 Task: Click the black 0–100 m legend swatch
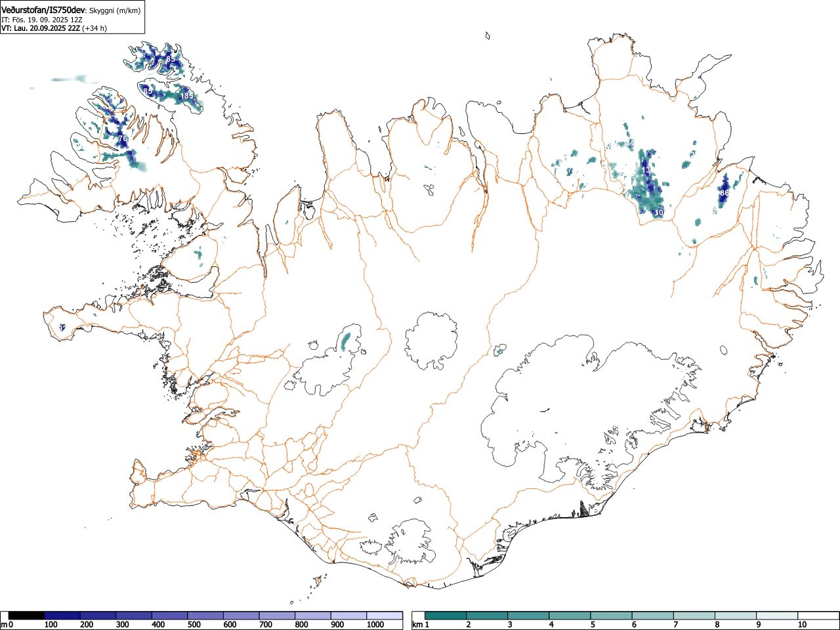[27, 616]
